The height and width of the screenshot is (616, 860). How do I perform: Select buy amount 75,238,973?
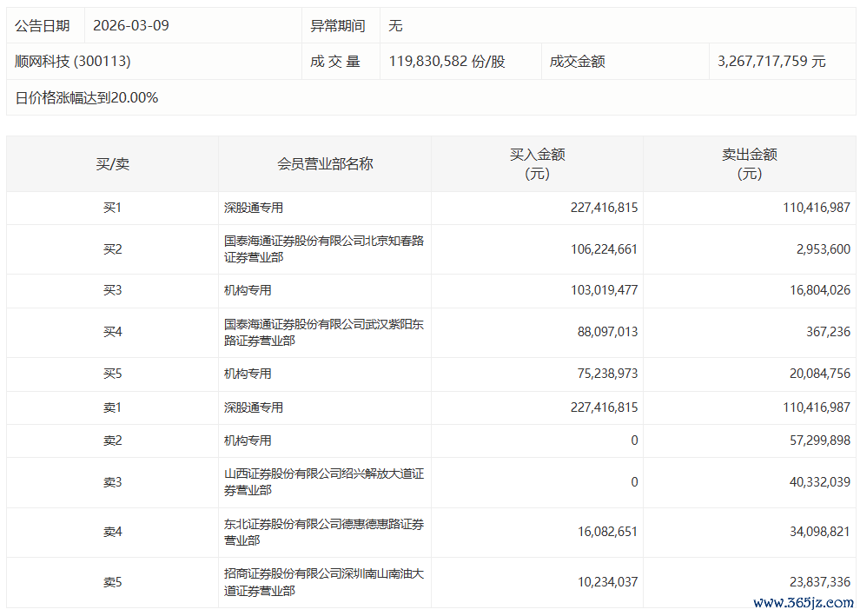point(607,374)
